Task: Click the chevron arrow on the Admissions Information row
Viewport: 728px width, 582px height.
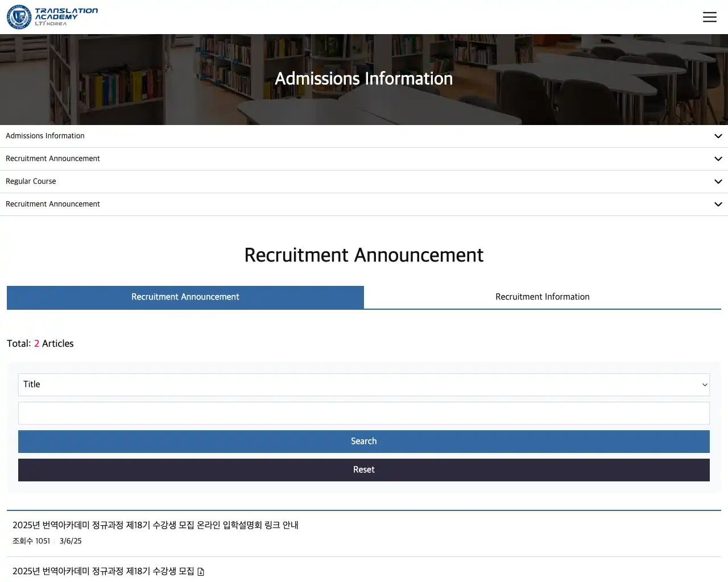Action: (718, 136)
